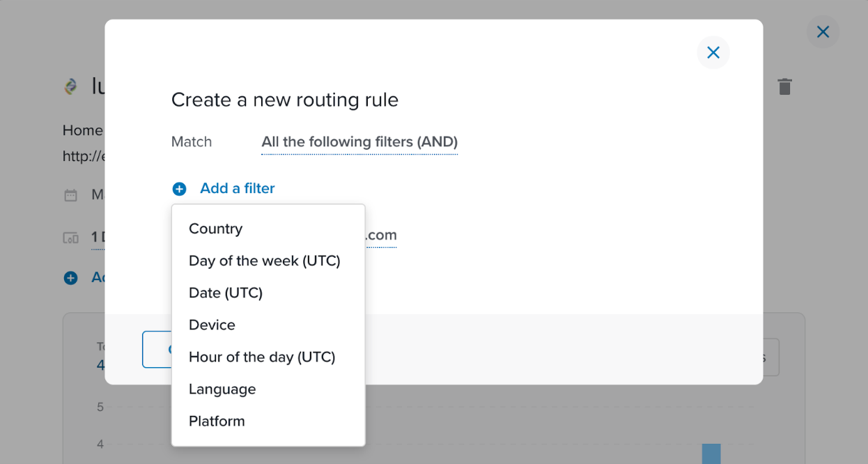Image resolution: width=868 pixels, height=464 pixels.
Task: Click the colorful site favicon icon
Action: point(70,86)
